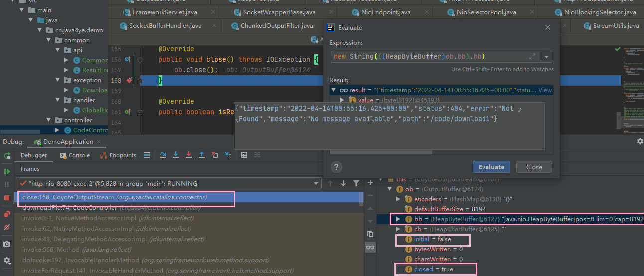The height and width of the screenshot is (276, 644).
Task: Close the Evaluate dialog with X
Action: pos(548,28)
